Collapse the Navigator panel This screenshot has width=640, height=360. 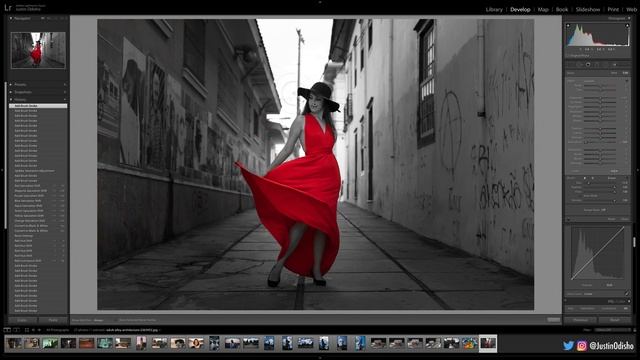pos(11,18)
